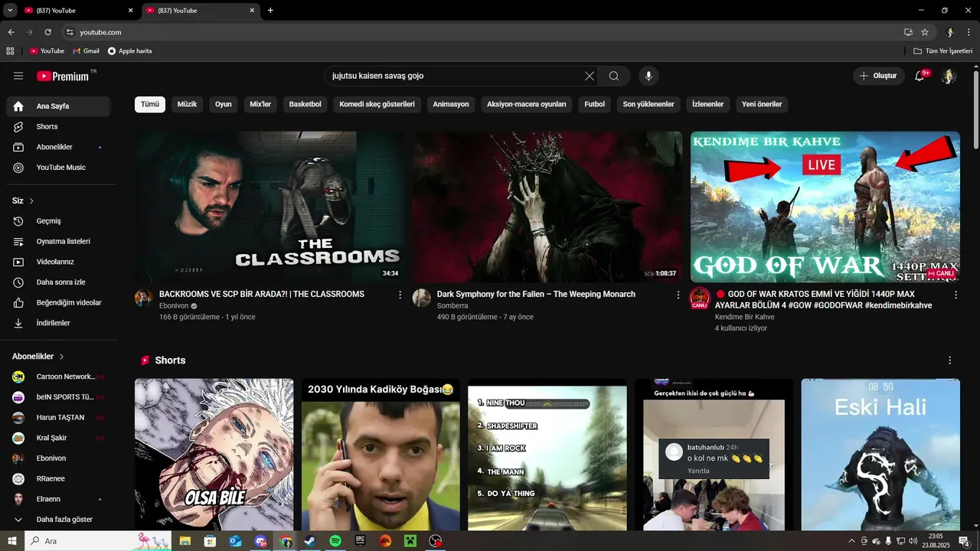Open Videolarınız in the sidebar
The image size is (980, 551).
pyautogui.click(x=58, y=262)
